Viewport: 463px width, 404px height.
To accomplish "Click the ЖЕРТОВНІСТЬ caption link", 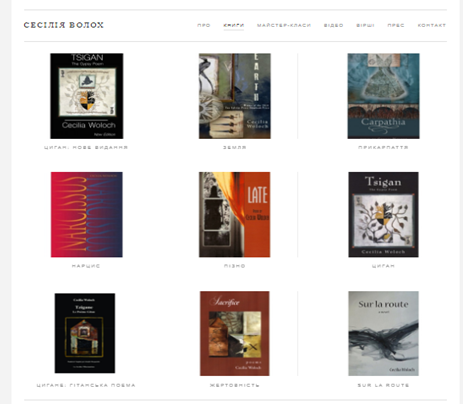I will tap(235, 385).
